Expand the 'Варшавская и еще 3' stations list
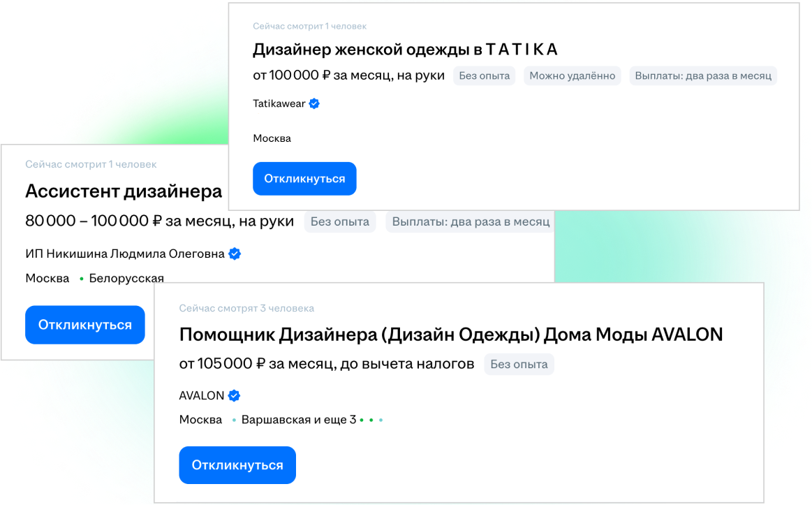Image resolution: width=812 pixels, height=505 pixels. click(x=298, y=420)
